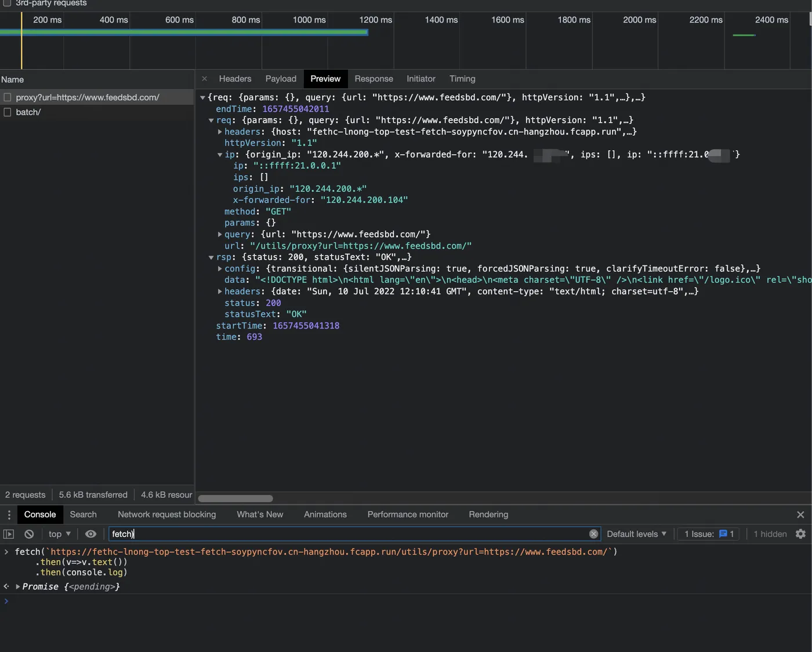Open the Rendering drawer tab
Screen dimensions: 812x652
[488, 515]
